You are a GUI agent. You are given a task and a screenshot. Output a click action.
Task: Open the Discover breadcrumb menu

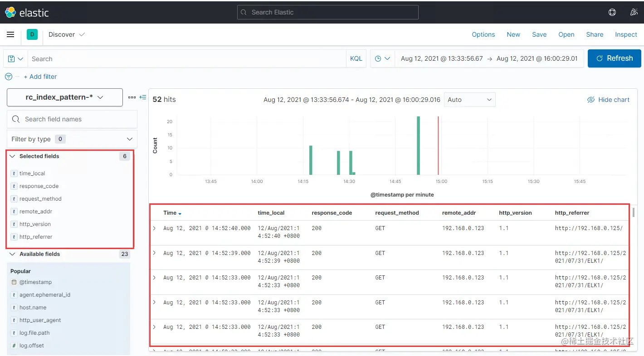[66, 34]
